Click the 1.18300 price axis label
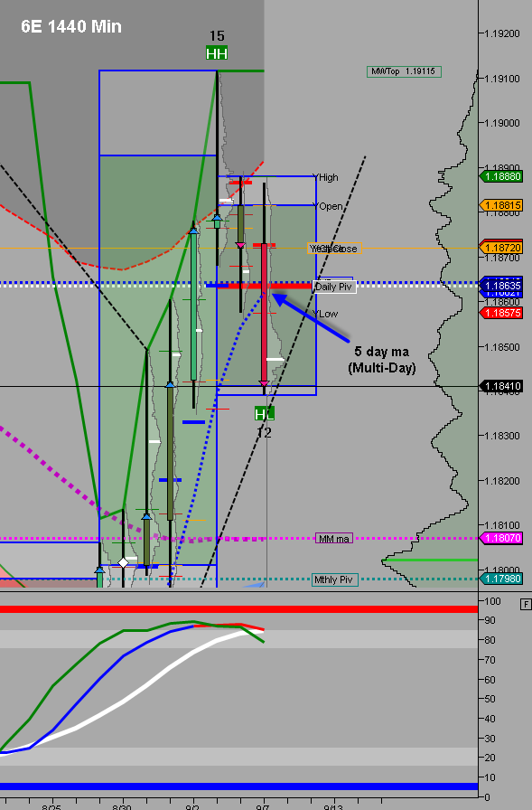The image size is (532, 810). [502, 436]
